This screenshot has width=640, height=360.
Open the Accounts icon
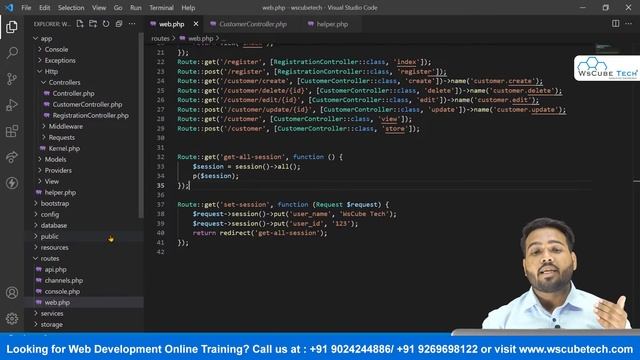(x=12, y=293)
